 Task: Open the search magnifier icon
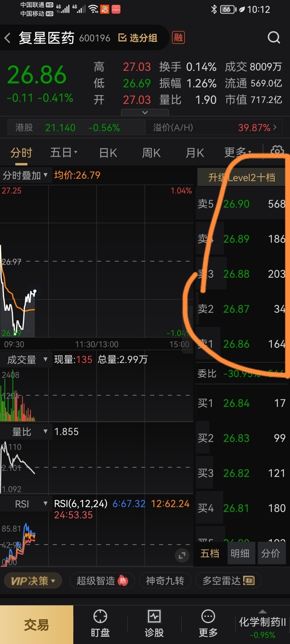274,37
